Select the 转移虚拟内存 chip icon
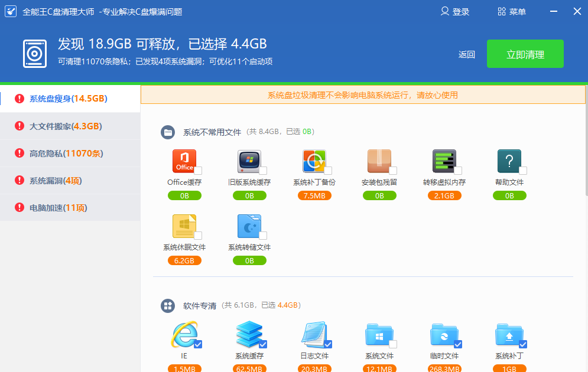 click(x=444, y=161)
